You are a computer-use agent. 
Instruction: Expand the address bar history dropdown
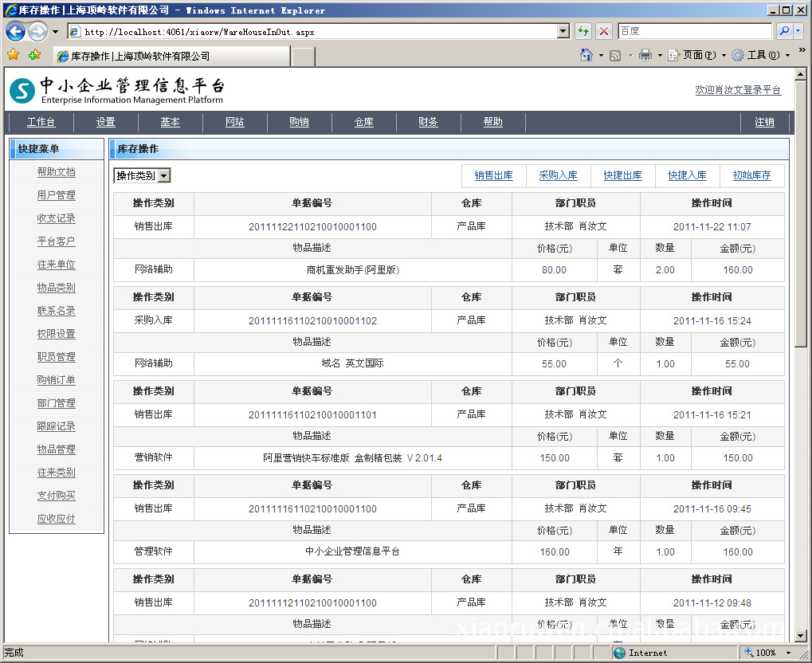563,32
